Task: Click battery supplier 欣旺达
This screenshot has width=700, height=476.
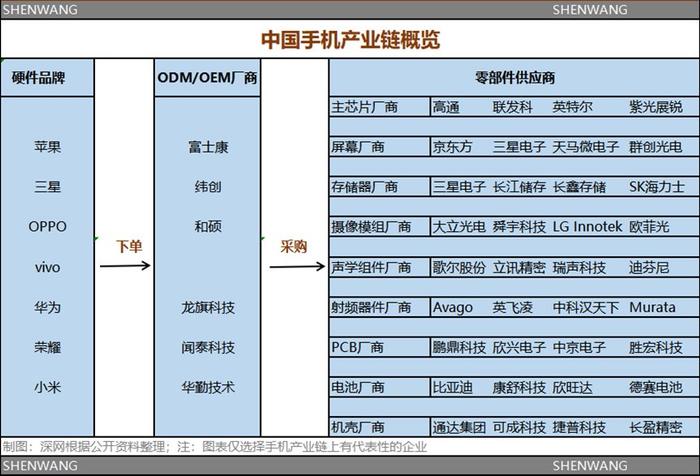Action: coord(573,387)
